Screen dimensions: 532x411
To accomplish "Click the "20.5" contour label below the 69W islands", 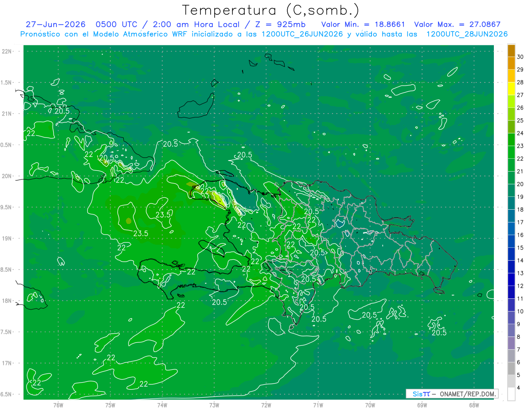I will pos(439,333).
